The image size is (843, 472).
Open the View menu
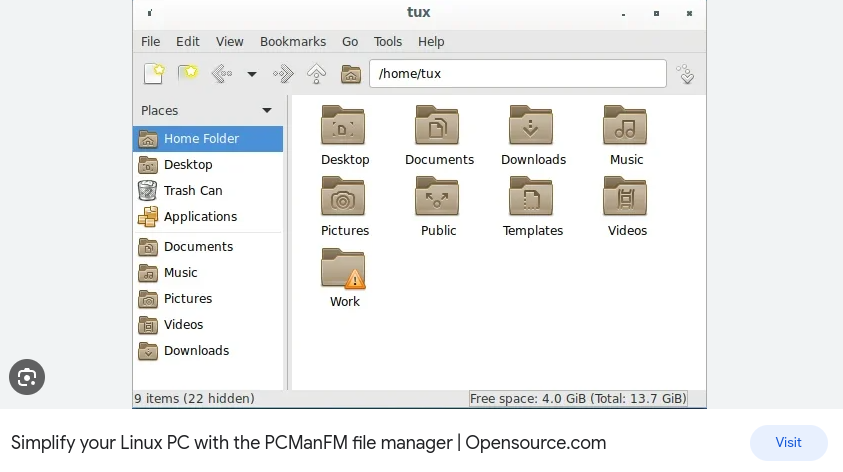[x=229, y=42]
